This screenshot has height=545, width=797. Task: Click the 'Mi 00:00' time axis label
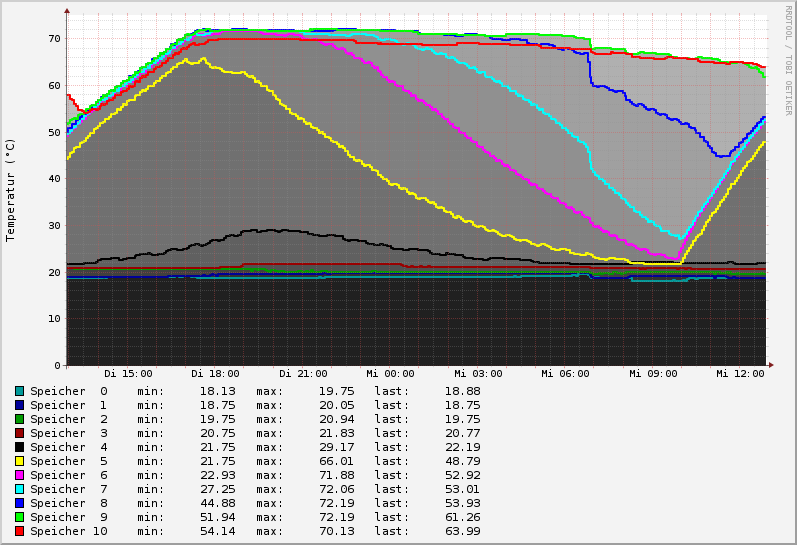(390, 374)
